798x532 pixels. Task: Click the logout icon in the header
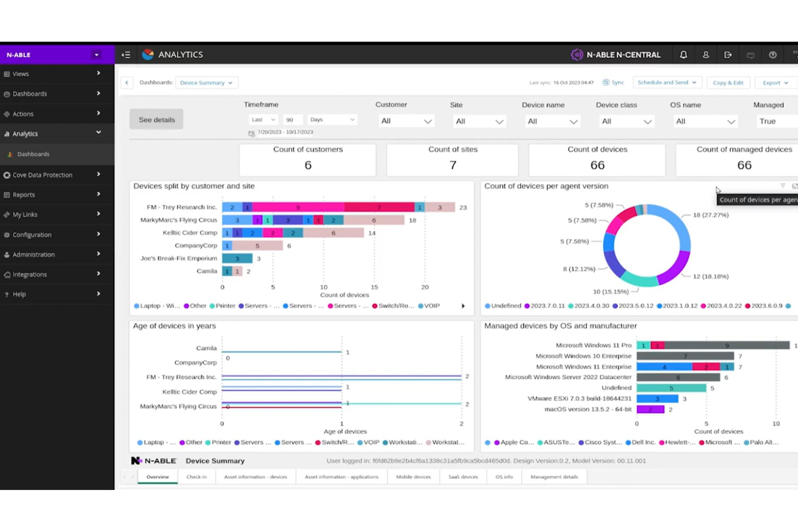tap(728, 55)
